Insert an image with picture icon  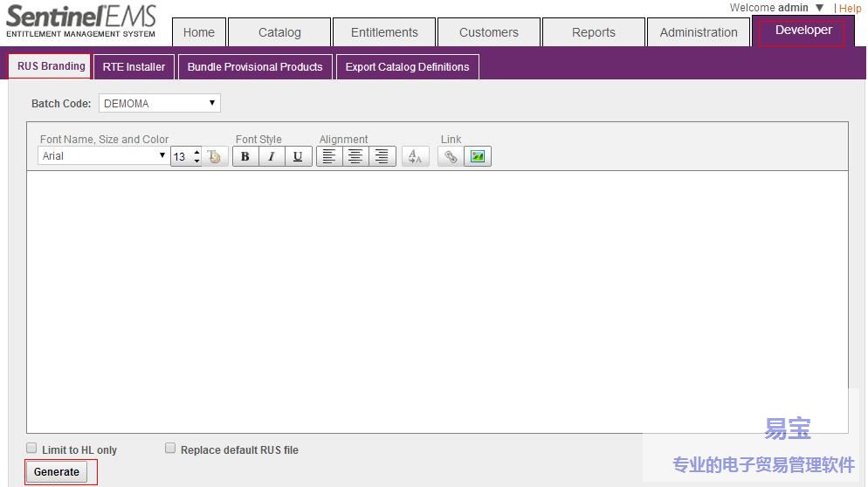pos(478,156)
